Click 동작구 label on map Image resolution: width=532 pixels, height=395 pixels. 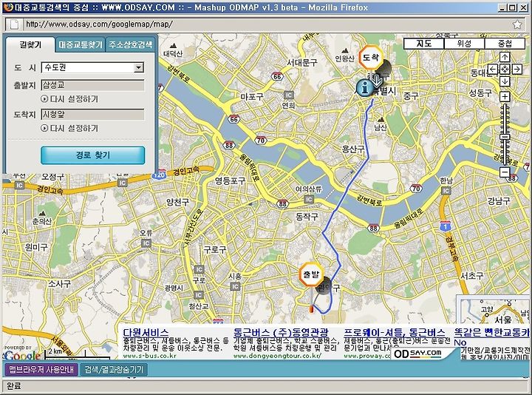point(307,216)
